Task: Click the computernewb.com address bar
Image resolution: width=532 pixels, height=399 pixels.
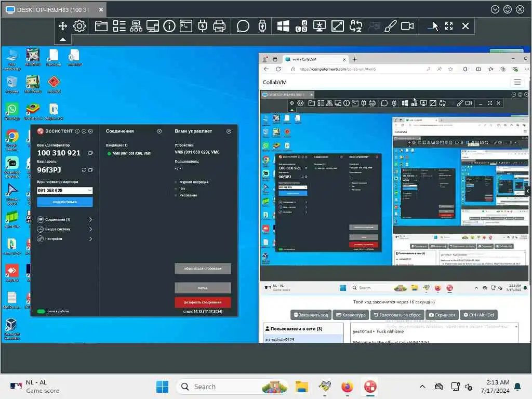Action: click(x=360, y=69)
